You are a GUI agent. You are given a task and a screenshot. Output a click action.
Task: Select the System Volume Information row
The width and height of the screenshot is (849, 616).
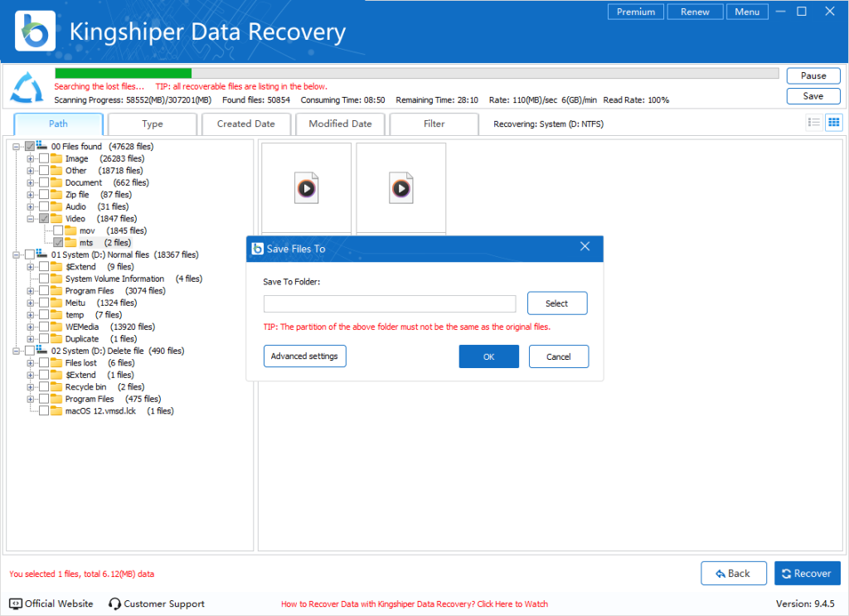click(121, 279)
